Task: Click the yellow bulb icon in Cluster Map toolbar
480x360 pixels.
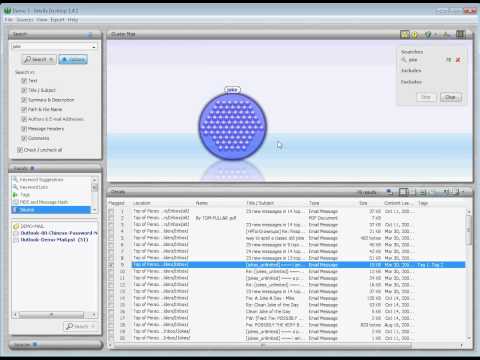Action: point(415,34)
